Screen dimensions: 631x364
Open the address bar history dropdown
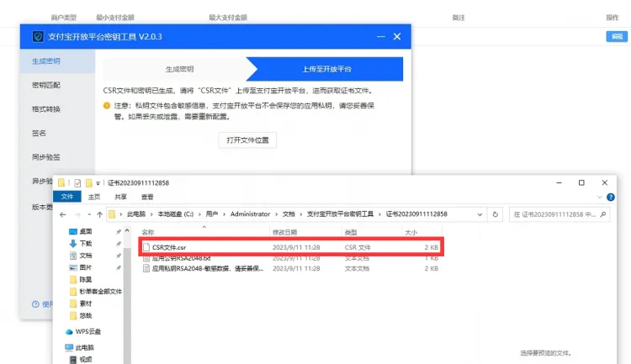tap(480, 214)
